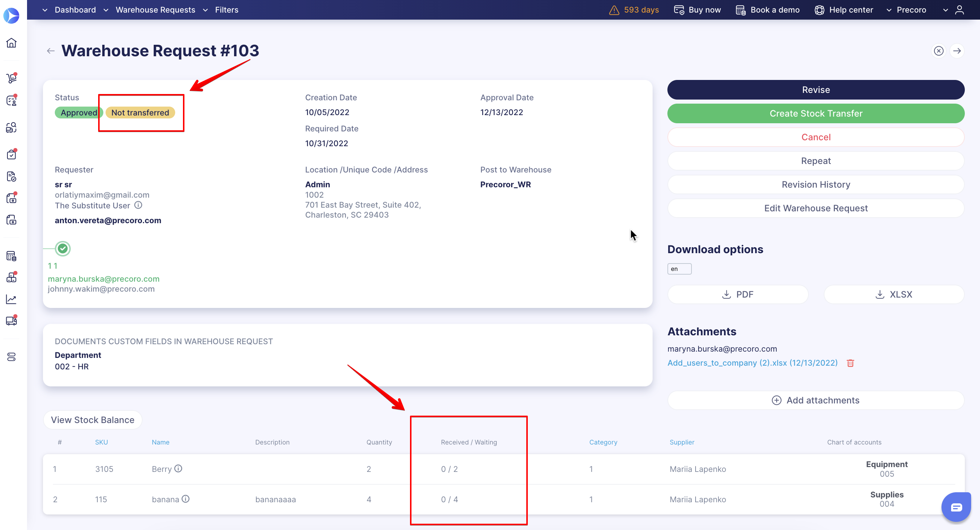This screenshot has width=980, height=530.
Task: Open the stacked boxes inventory sidebar icon
Action: [x=11, y=277]
